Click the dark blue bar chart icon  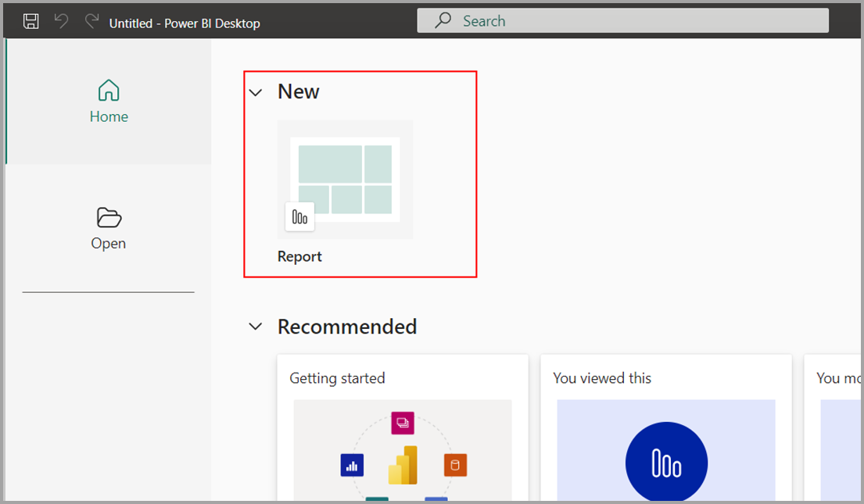coord(352,466)
